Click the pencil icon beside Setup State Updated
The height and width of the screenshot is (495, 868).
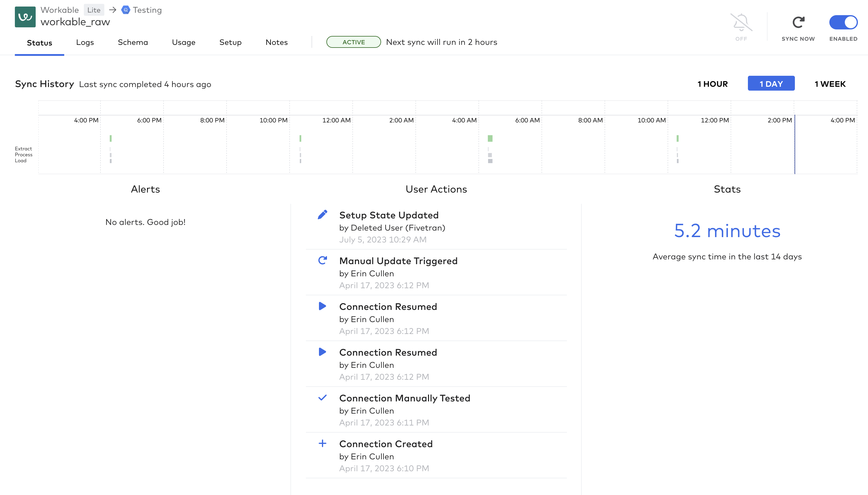coord(322,215)
